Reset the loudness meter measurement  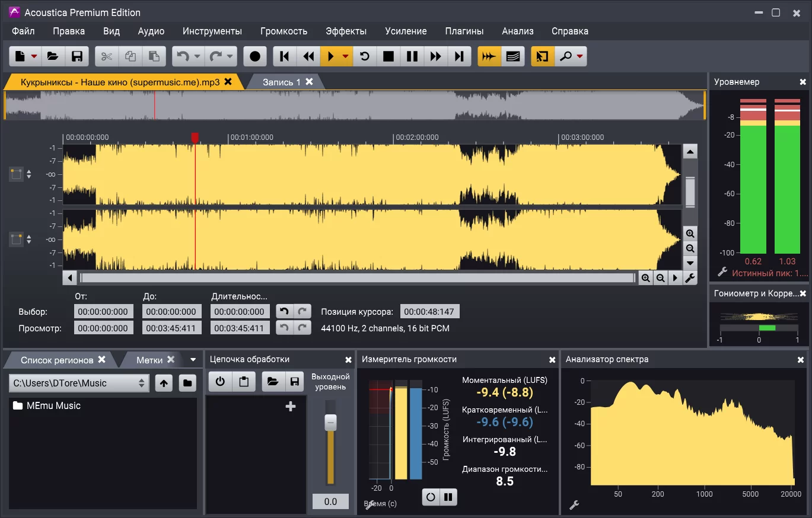coord(431,497)
